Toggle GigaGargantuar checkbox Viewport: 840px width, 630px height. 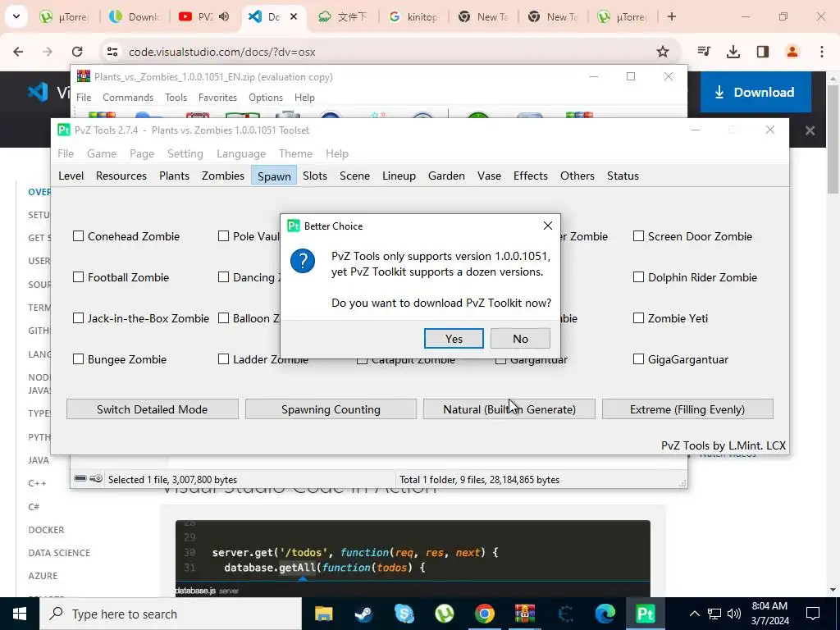pos(638,359)
